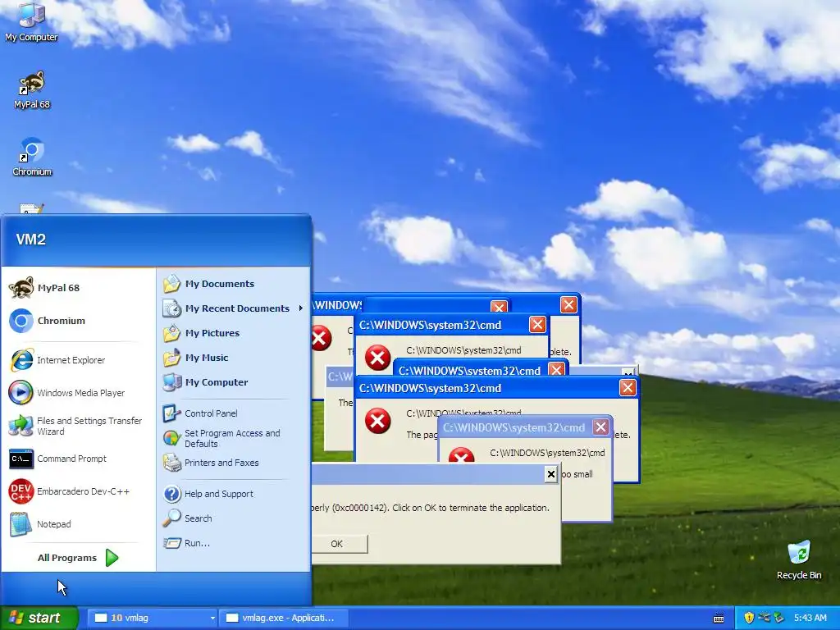Viewport: 840px width, 630px height.
Task: Click the network connection tray icon
Action: (x=764, y=618)
